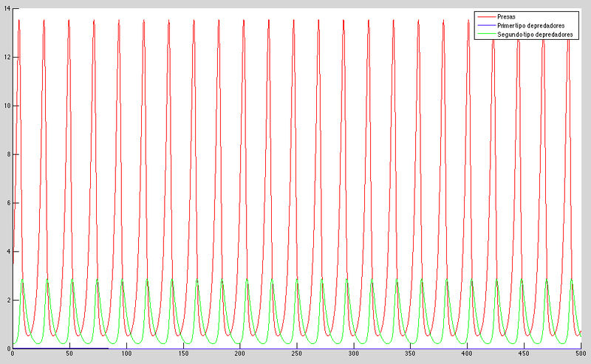Click the y-axis tick label 6
Screen dimensions: 591x364
[7, 203]
